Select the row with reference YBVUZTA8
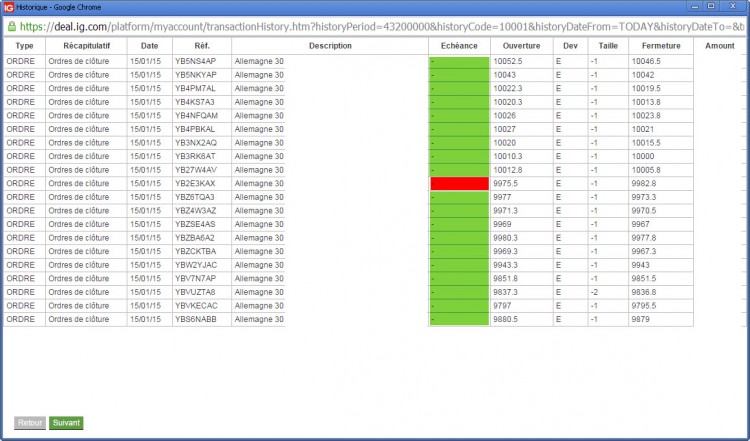Viewport: 750px width, 441px height. (x=348, y=292)
